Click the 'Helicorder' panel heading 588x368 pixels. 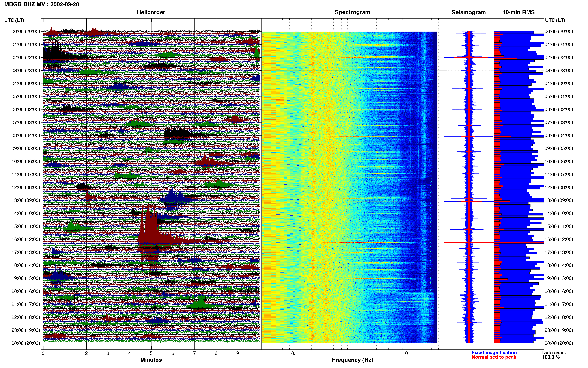click(151, 12)
